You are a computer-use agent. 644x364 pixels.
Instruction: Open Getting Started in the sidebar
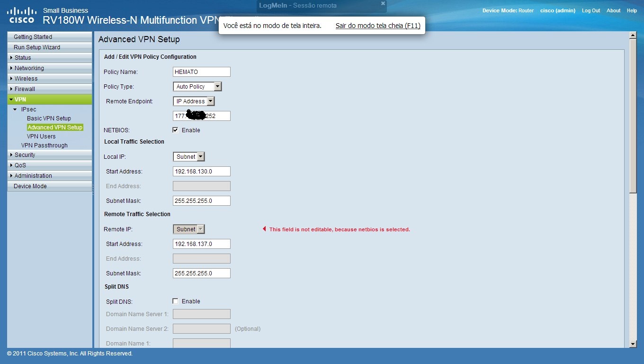pos(50,36)
